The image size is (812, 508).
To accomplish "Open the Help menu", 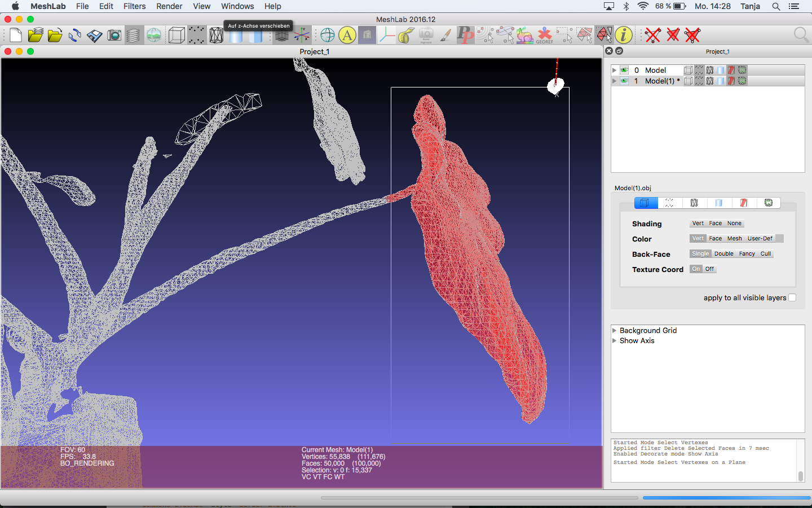I will pos(272,6).
